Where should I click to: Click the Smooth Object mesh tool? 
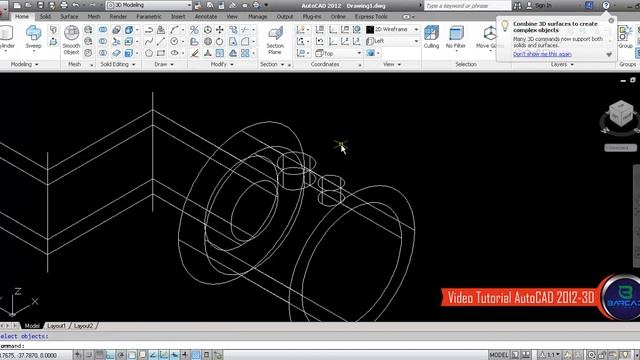coord(71,40)
